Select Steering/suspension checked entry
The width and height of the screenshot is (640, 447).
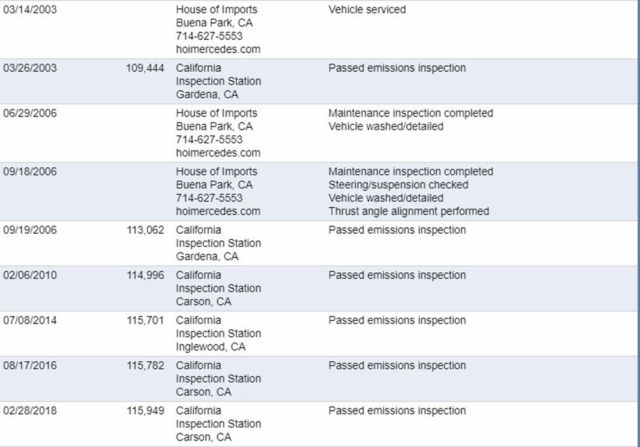tap(398, 185)
